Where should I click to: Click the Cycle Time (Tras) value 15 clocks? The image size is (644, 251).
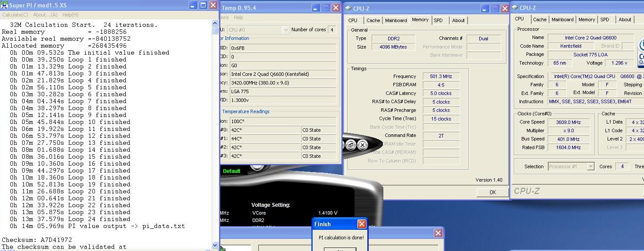pos(441,119)
